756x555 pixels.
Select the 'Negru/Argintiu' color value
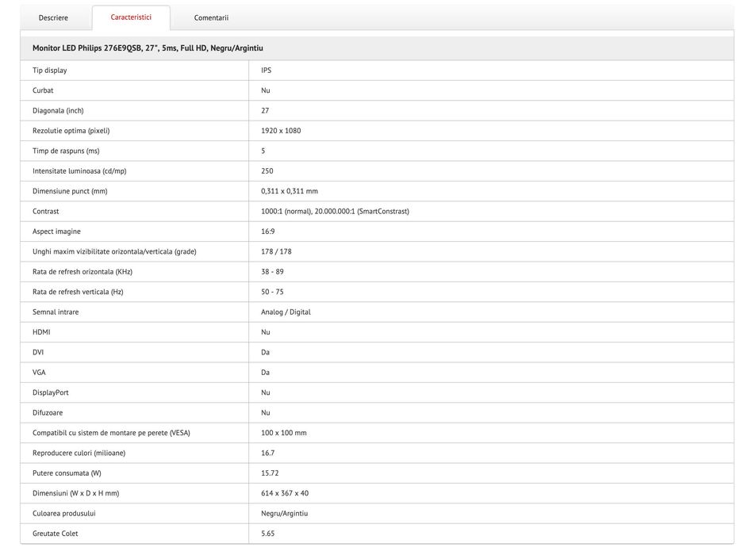pyautogui.click(x=285, y=514)
